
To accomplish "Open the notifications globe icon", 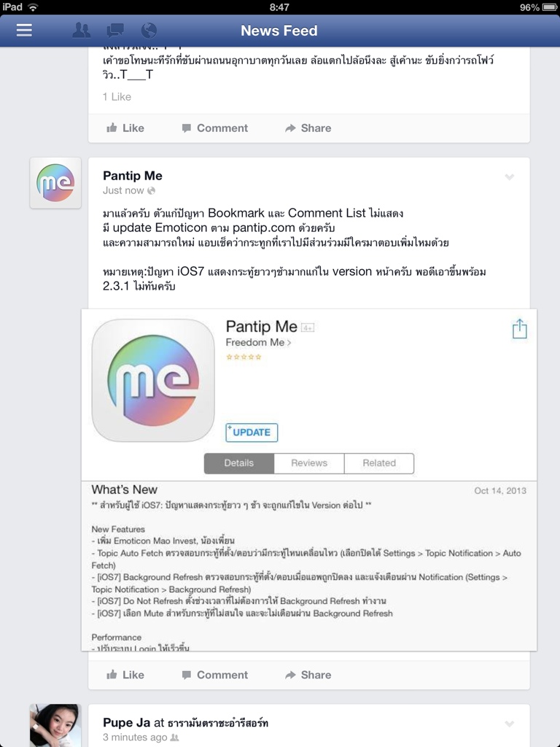I will [149, 31].
